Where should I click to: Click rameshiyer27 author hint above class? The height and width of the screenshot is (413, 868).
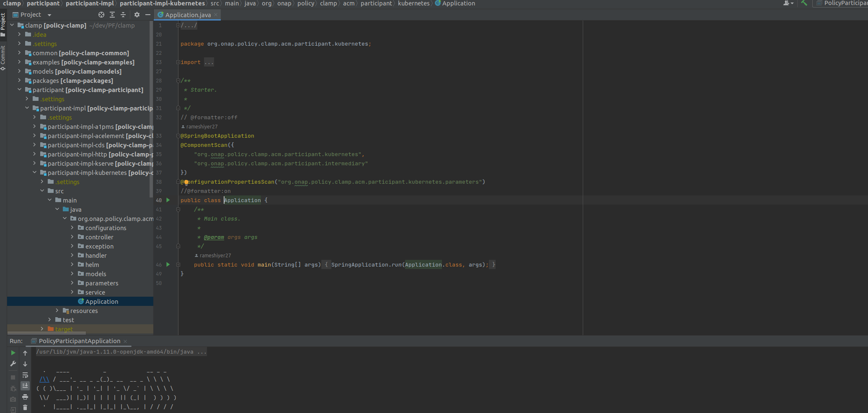(x=199, y=127)
